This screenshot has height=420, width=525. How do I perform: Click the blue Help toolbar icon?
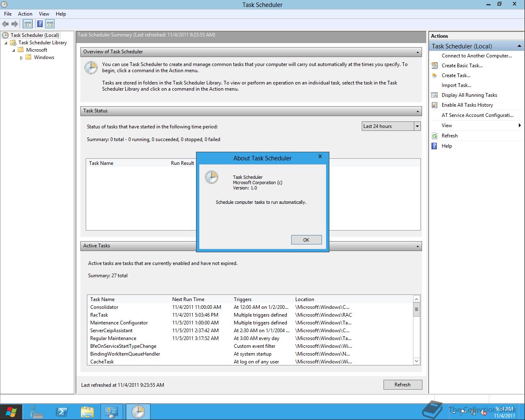point(40,24)
